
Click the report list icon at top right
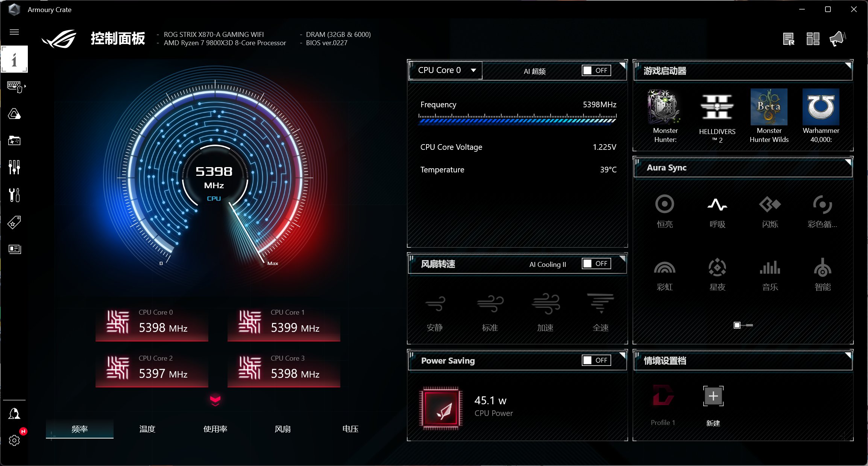(788, 39)
